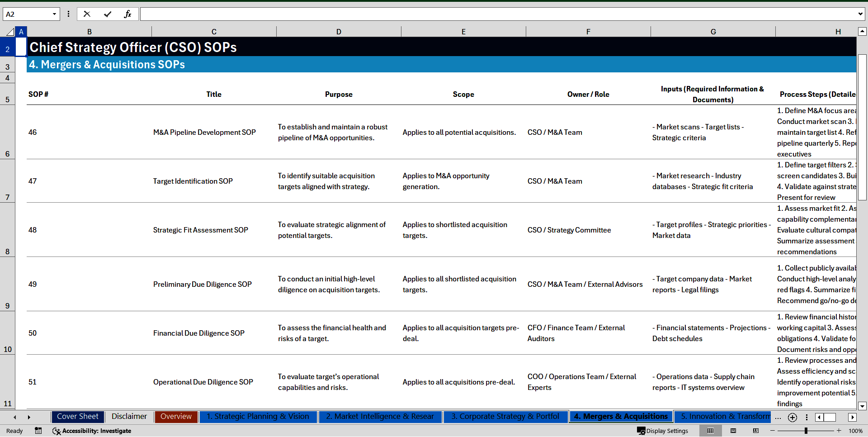Switch to Normal view
The width and height of the screenshot is (868, 437).
(x=710, y=431)
